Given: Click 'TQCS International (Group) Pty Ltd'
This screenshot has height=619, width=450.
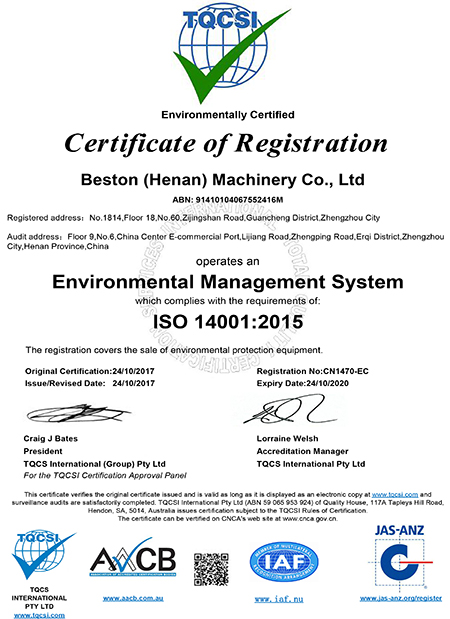Looking at the screenshot, I should [94, 464].
